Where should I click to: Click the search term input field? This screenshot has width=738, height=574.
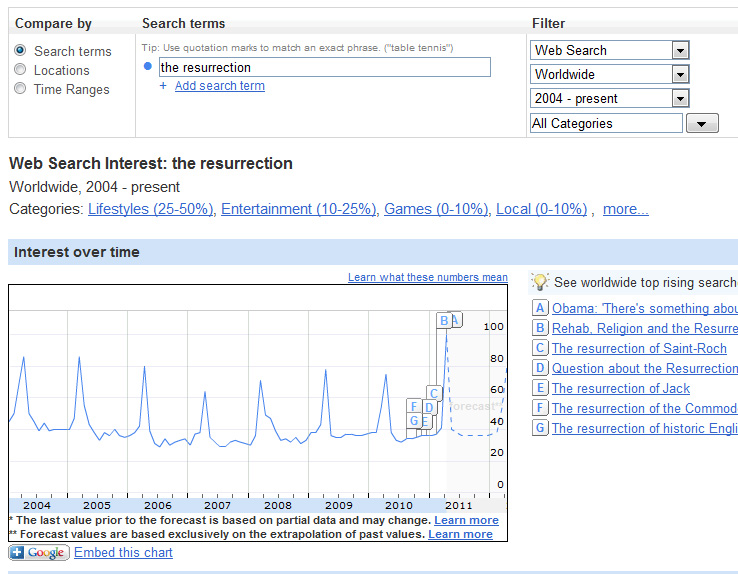tap(324, 67)
